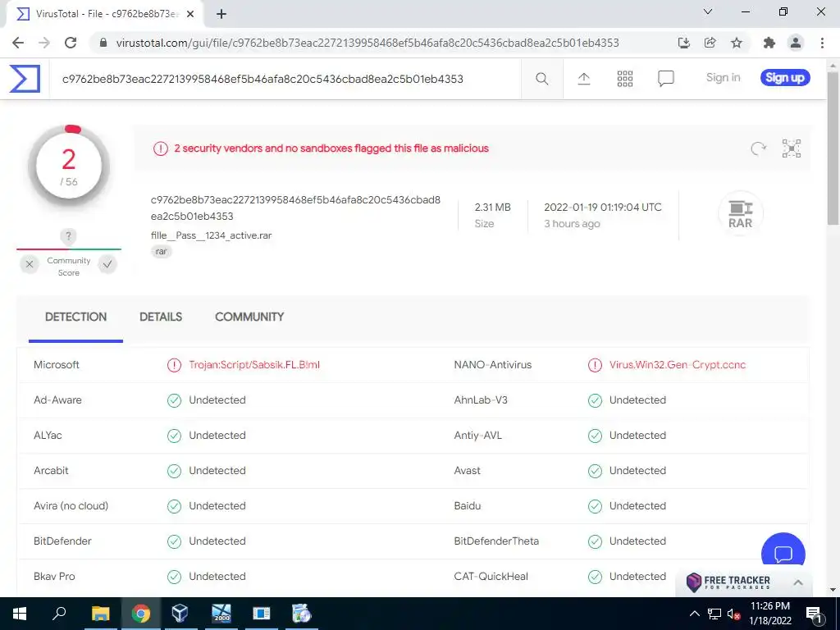Viewport: 840px width, 630px height.
Task: Open Windows Start menu
Action: click(20, 614)
